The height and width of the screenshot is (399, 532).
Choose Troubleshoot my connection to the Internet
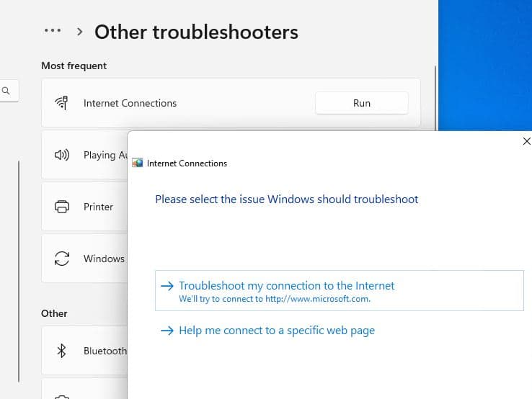pos(340,290)
